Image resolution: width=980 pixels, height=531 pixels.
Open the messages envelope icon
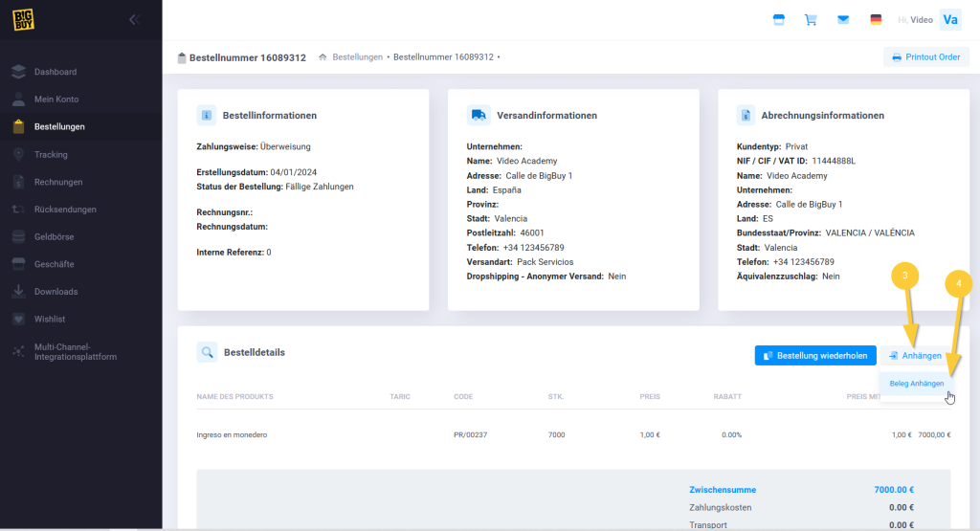843,20
